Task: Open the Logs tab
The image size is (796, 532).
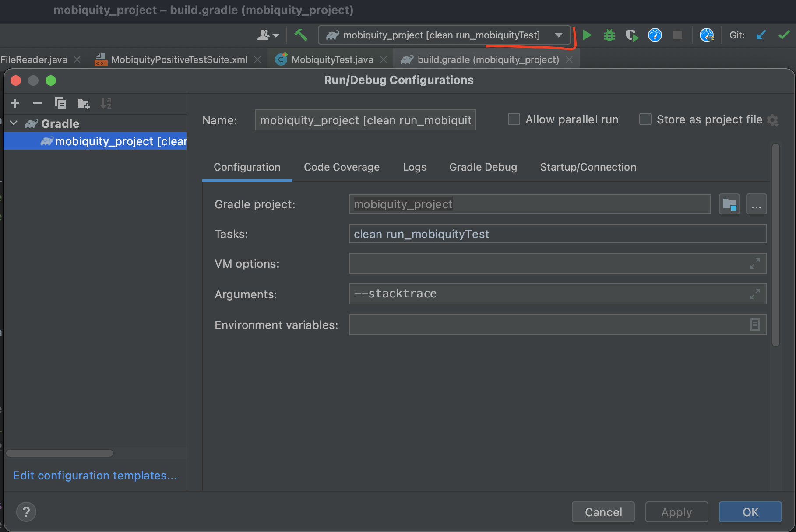Action: tap(415, 167)
